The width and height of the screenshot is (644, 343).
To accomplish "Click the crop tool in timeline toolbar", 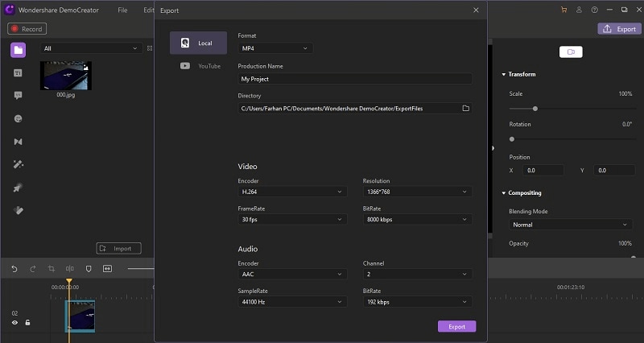I will point(51,268).
